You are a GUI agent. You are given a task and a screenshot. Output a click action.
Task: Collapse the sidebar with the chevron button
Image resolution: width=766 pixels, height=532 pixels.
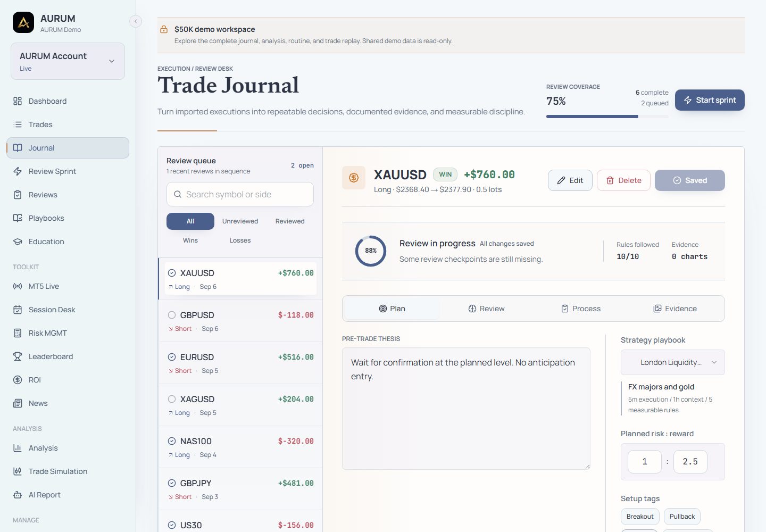tap(136, 21)
